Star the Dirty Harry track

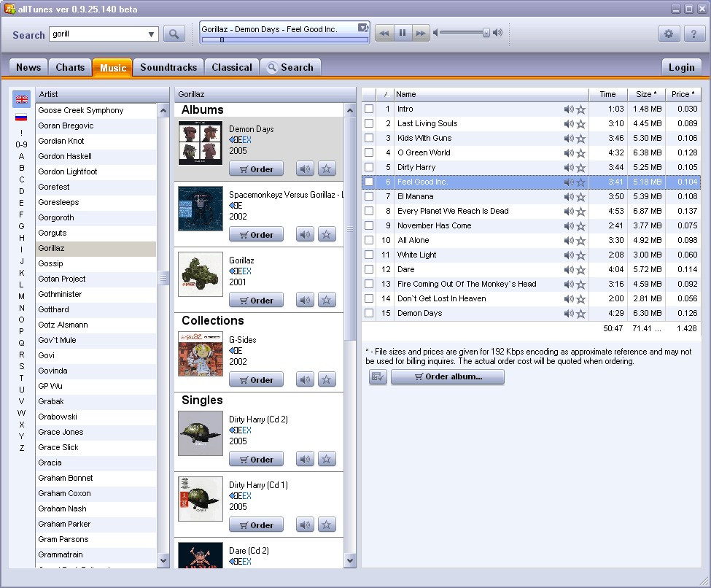click(581, 168)
